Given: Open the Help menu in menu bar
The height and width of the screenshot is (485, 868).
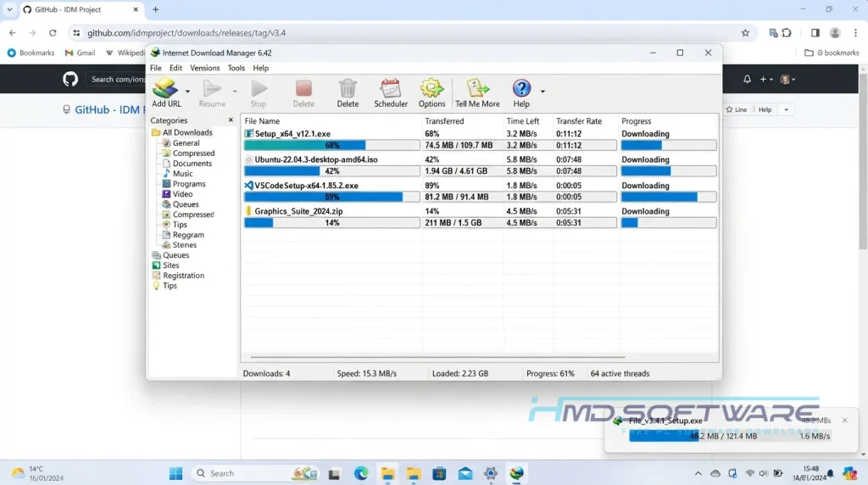Looking at the screenshot, I should click(261, 68).
